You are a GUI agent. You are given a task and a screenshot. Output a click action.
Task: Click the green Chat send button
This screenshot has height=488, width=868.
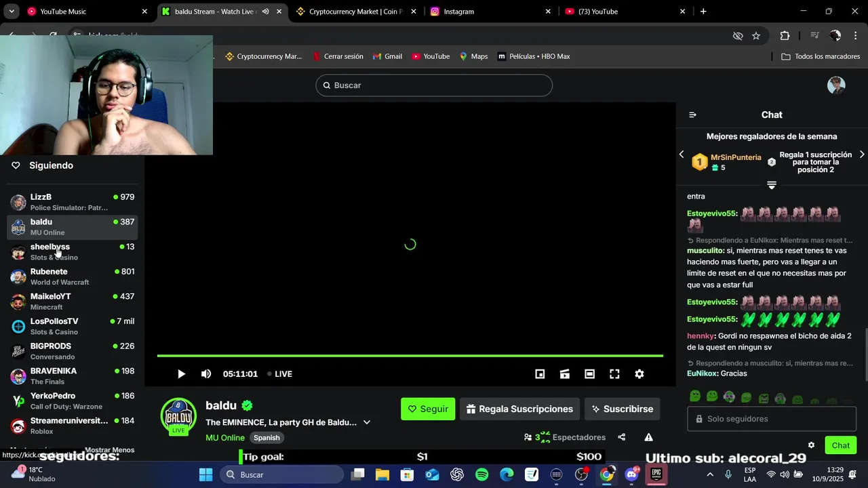(840, 445)
